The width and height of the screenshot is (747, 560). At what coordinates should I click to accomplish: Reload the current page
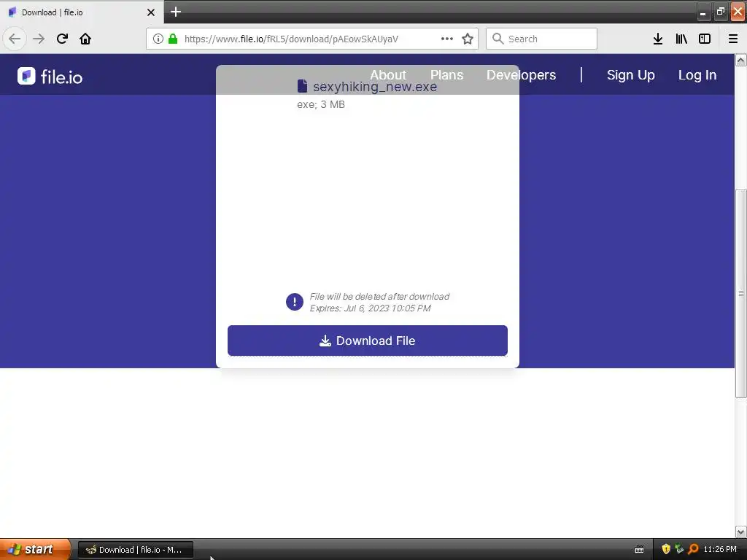[x=62, y=39]
